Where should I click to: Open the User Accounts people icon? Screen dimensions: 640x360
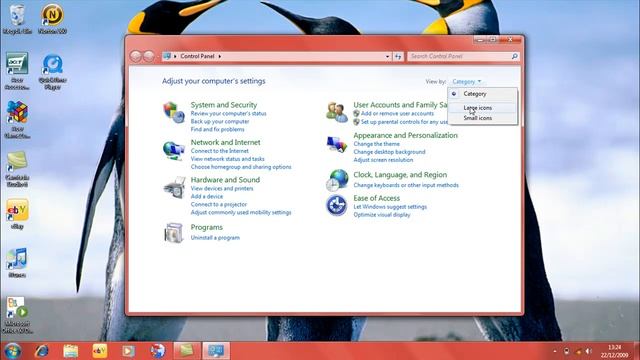pos(337,112)
